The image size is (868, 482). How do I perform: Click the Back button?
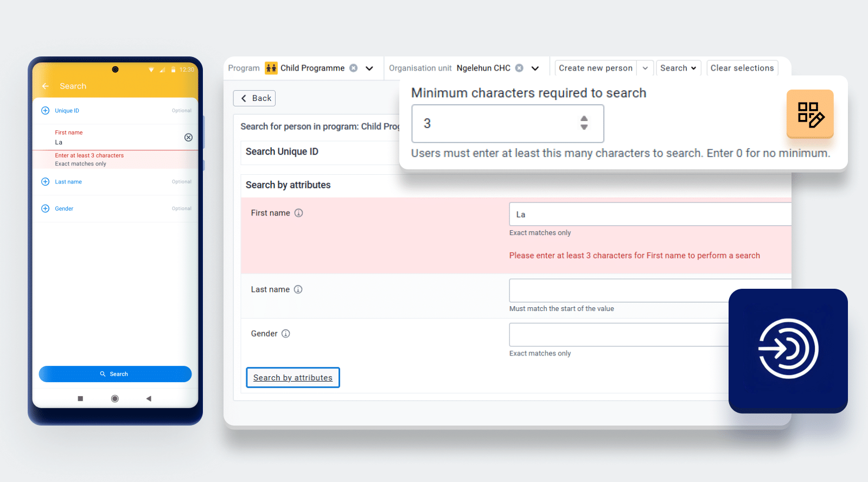pos(254,98)
